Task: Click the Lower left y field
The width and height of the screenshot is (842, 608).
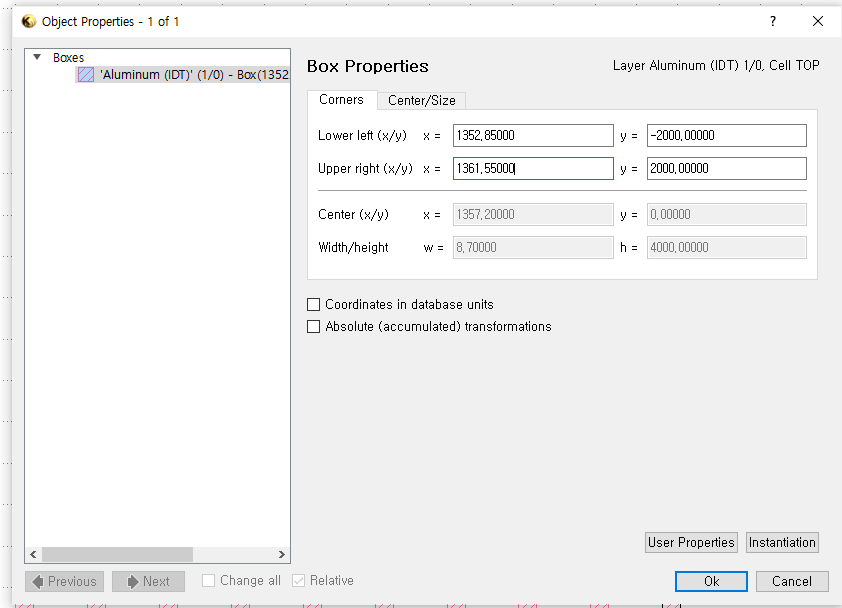Action: click(727, 135)
